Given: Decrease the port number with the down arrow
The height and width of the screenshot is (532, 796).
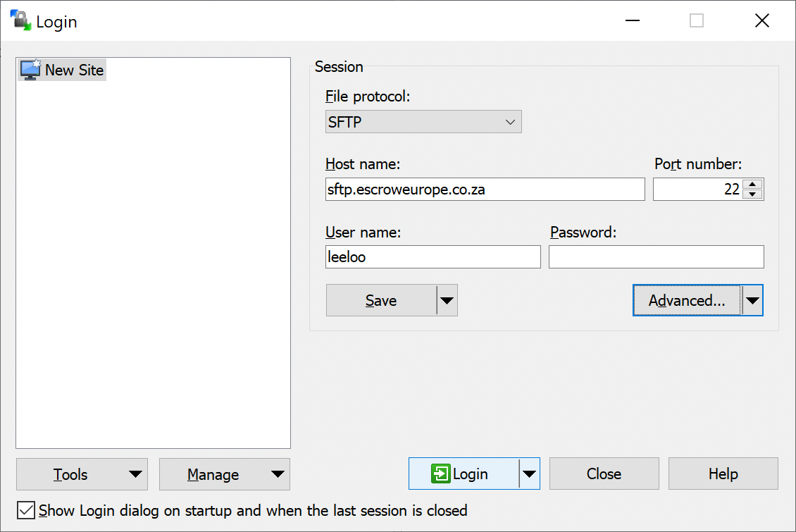Looking at the screenshot, I should click(752, 194).
